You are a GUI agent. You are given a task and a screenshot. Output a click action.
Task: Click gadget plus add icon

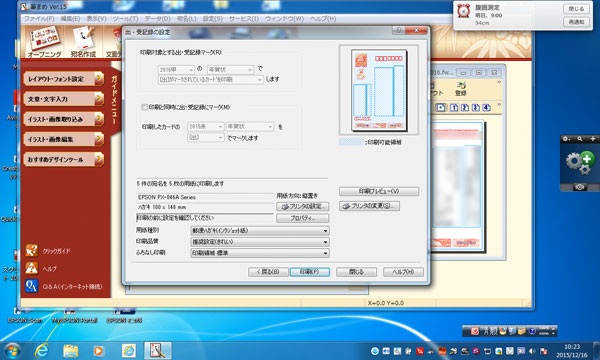click(592, 139)
